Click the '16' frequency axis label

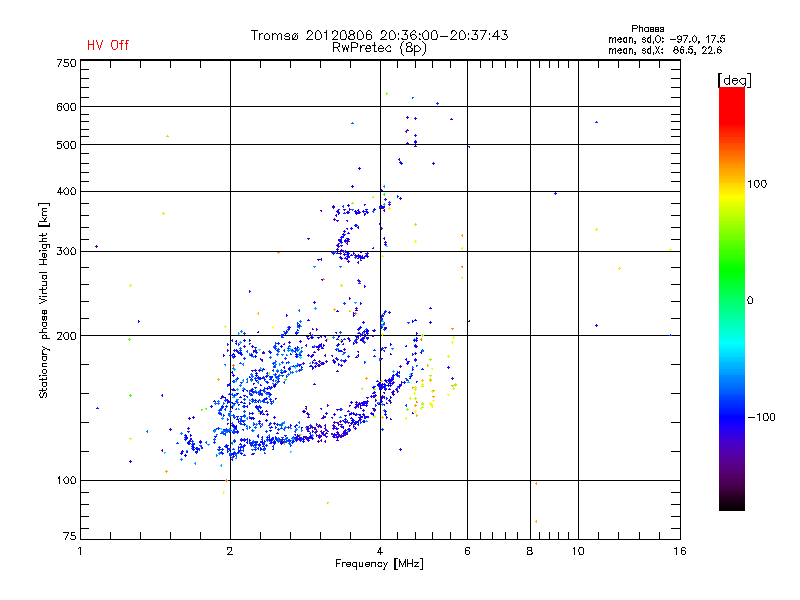pos(680,551)
